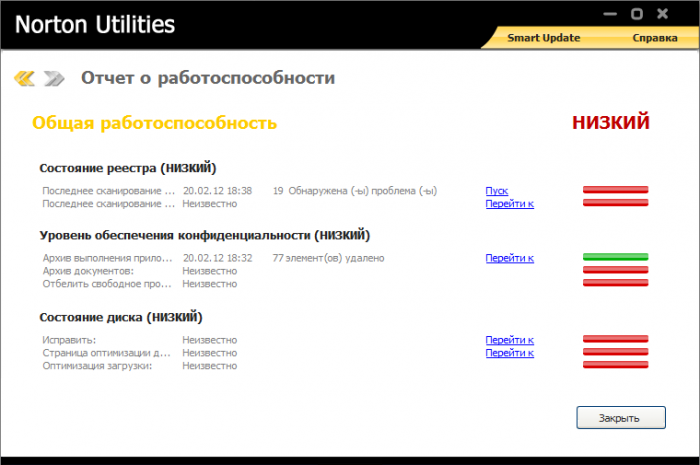The image size is (700, 465).
Task: Click red status bar for Архив документов
Action: click(x=615, y=270)
